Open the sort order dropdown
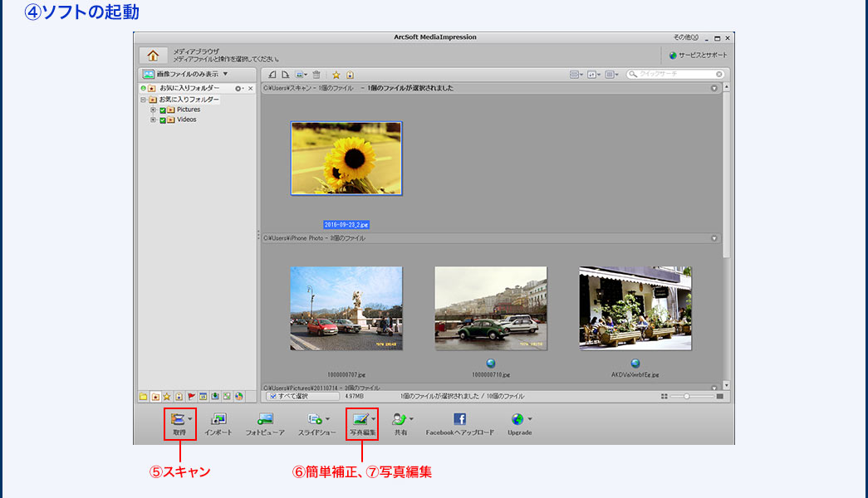This screenshot has width=868, height=498. [x=594, y=75]
